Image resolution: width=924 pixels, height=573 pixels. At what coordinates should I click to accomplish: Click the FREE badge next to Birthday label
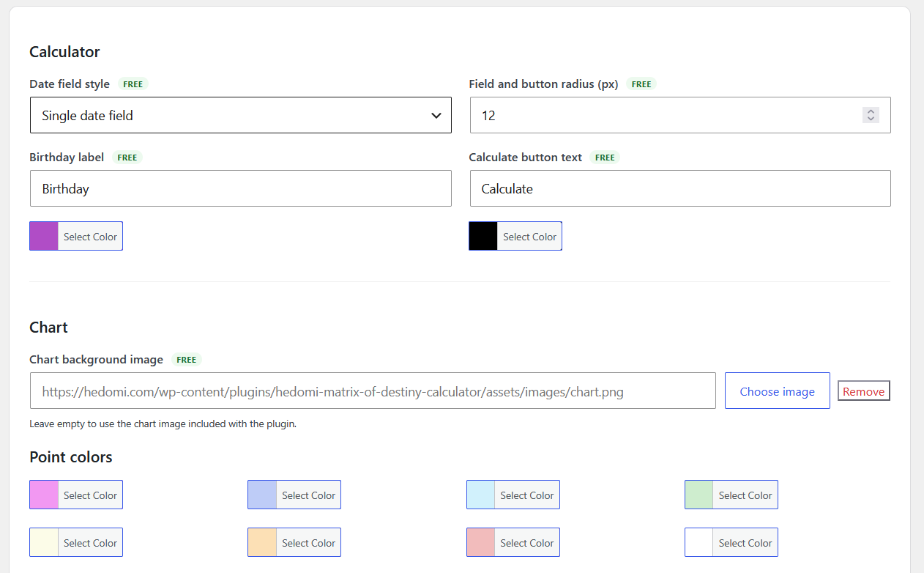click(127, 158)
